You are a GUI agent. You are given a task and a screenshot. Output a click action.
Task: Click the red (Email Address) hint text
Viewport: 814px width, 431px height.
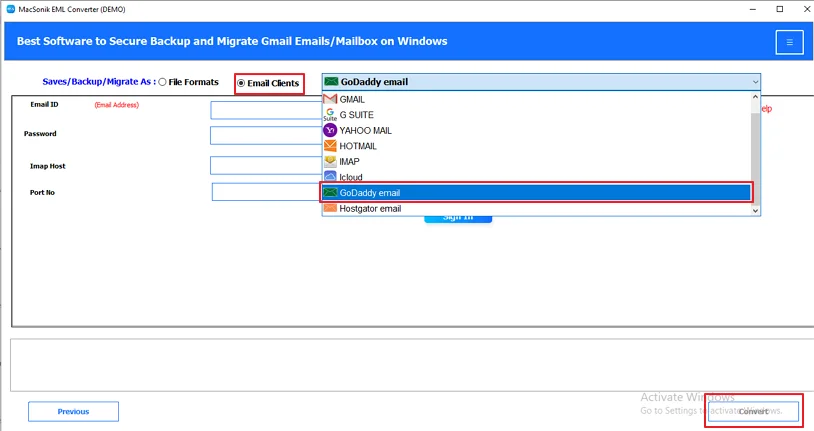(116, 105)
